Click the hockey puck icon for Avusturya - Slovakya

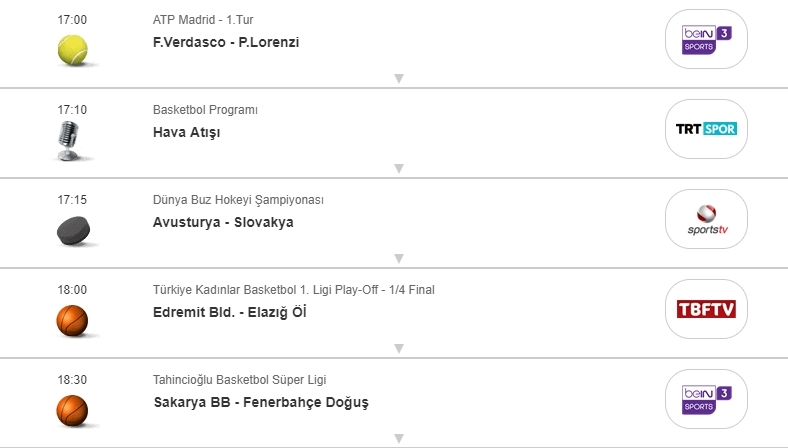72,229
